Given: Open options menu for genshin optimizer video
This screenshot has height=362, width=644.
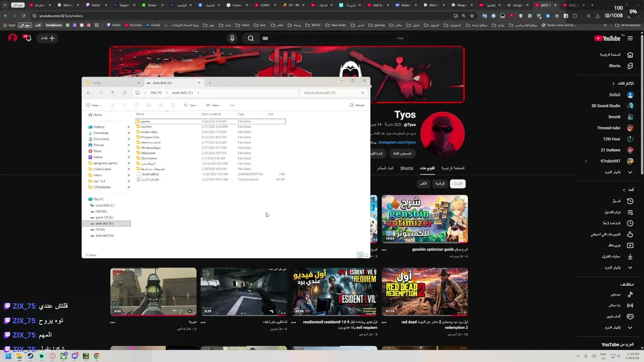Looking at the screenshot, I should [384, 250].
